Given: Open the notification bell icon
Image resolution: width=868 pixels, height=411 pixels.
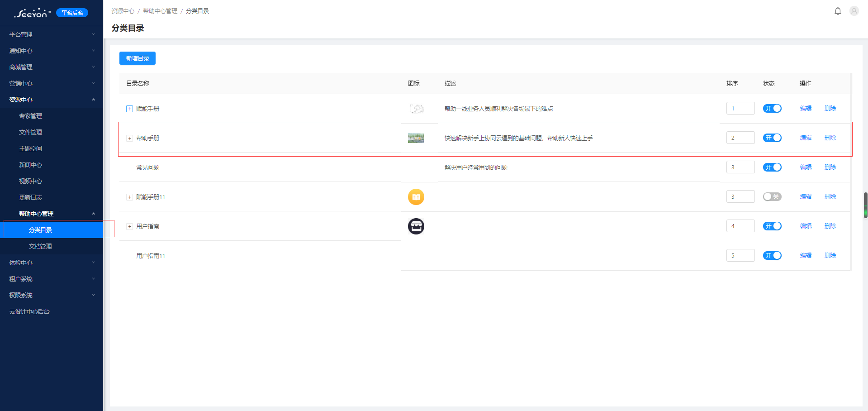Looking at the screenshot, I should pos(838,11).
